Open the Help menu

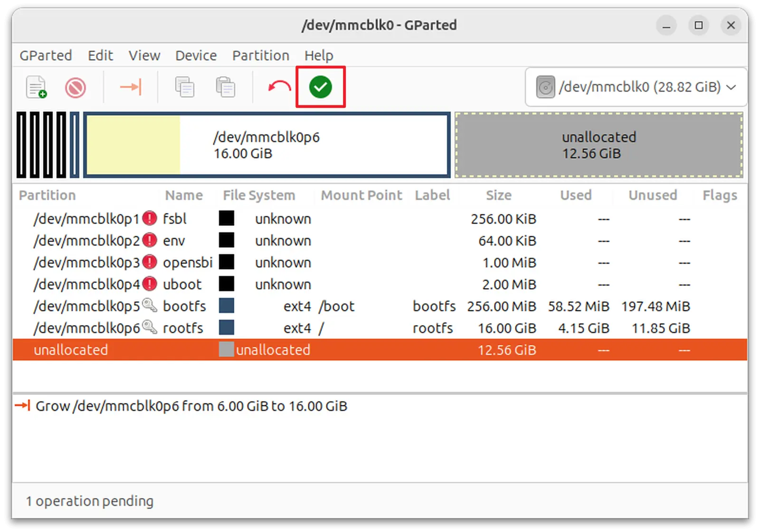click(x=319, y=56)
